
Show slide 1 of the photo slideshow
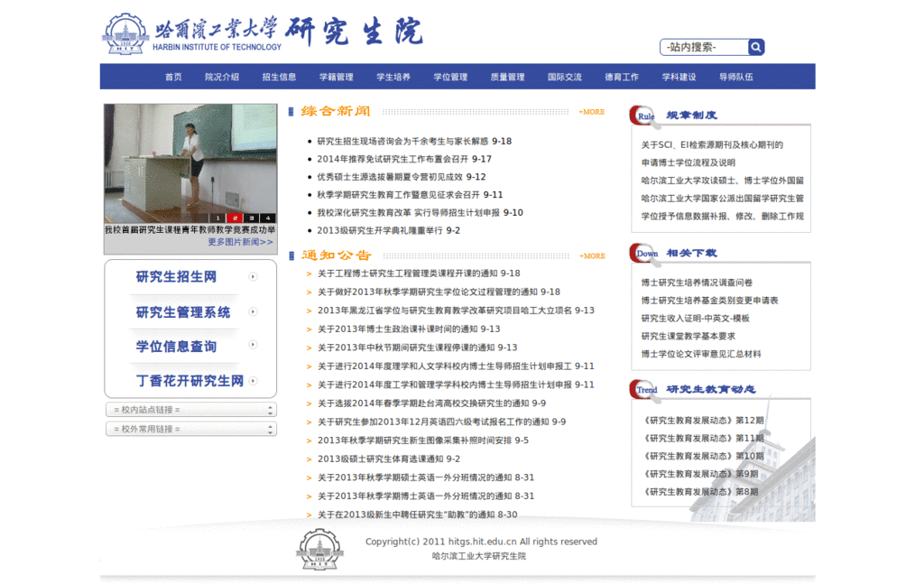click(217, 218)
